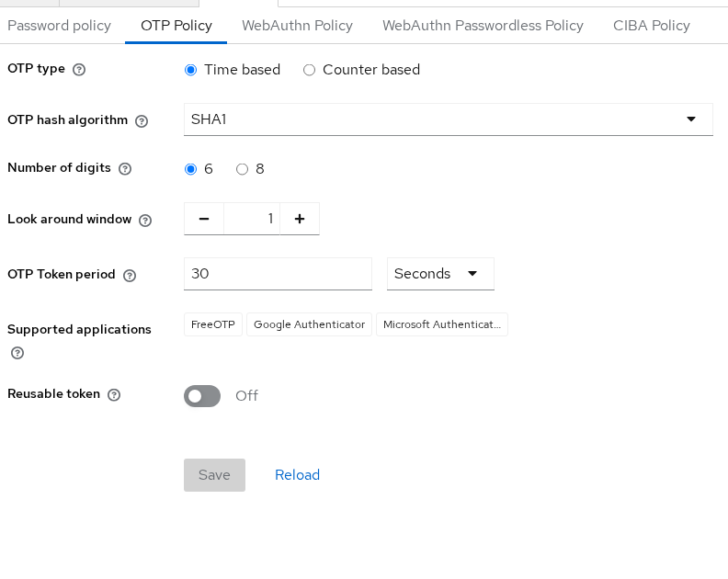The height and width of the screenshot is (579, 728).
Task: Focus the OTP Token period input field
Action: click(278, 274)
